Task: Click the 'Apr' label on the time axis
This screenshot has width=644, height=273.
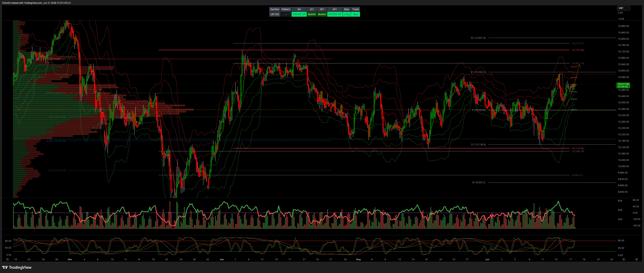Action: 222,259
